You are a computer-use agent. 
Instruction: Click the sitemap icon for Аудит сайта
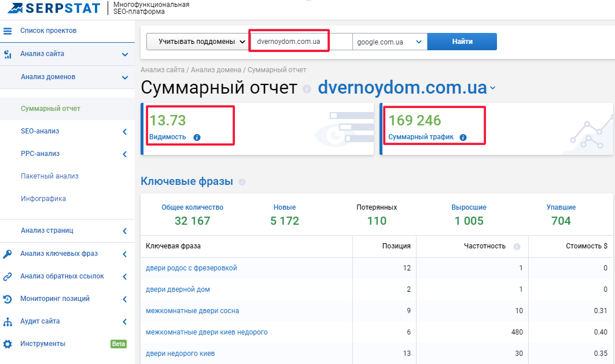point(8,322)
